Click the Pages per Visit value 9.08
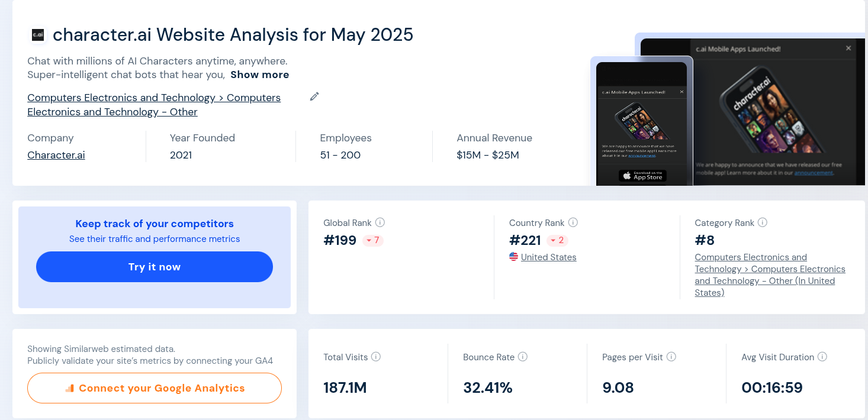The height and width of the screenshot is (420, 868). pyautogui.click(x=618, y=387)
